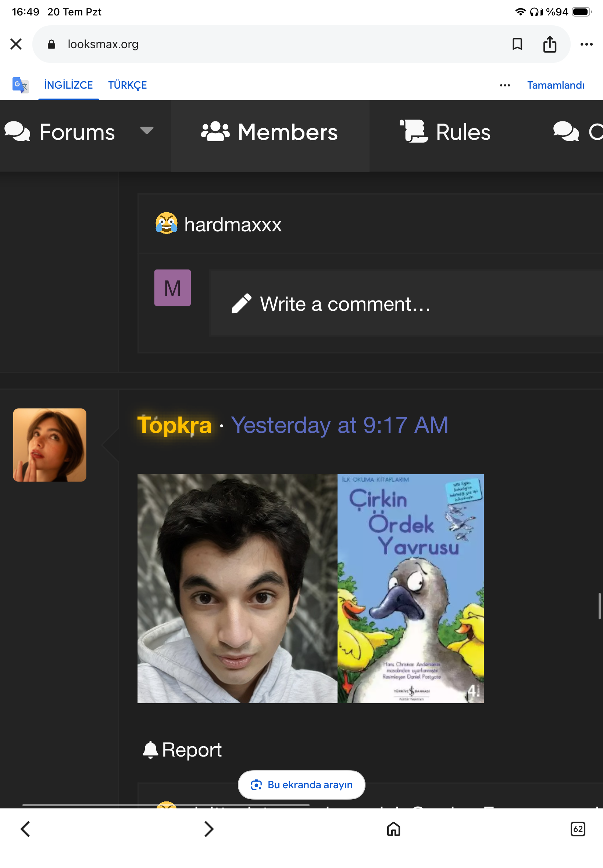Close the browser tab with X icon
The width and height of the screenshot is (603, 868).
[x=16, y=44]
